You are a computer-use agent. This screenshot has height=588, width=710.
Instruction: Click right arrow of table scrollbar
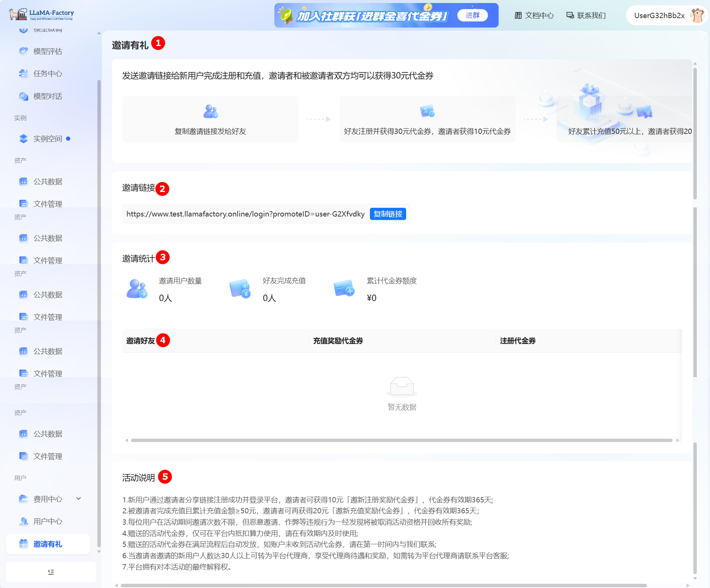[678, 440]
